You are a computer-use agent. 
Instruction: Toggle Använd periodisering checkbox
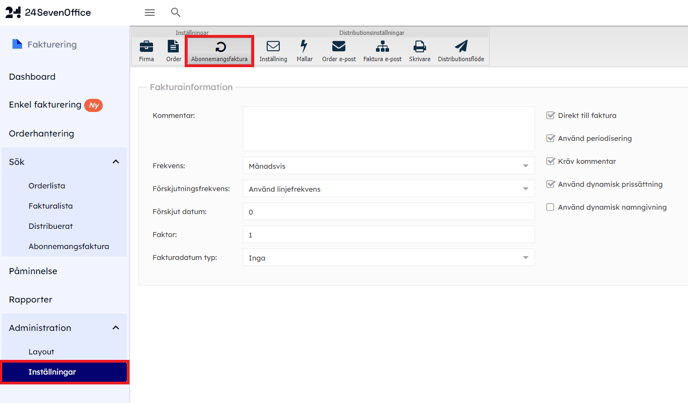(550, 139)
